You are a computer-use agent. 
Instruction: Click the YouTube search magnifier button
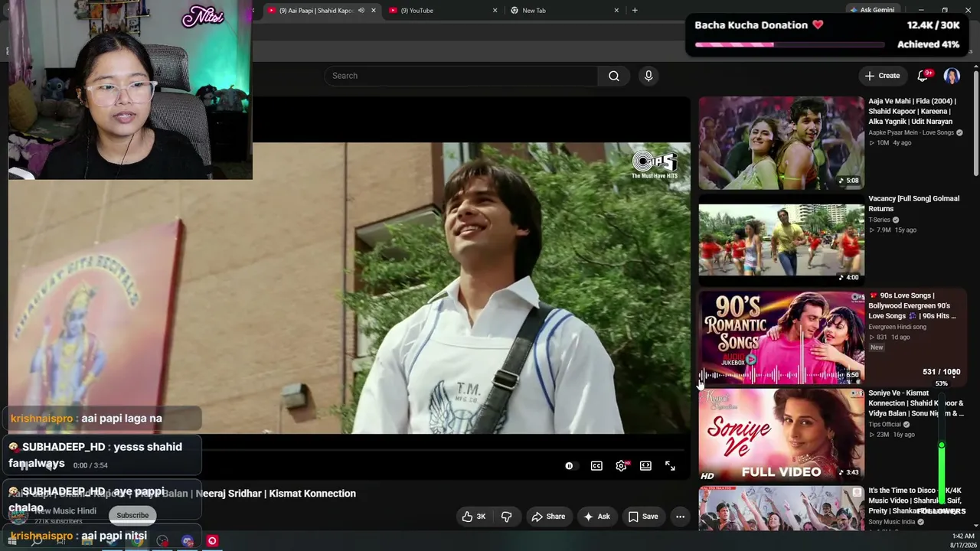coord(614,76)
